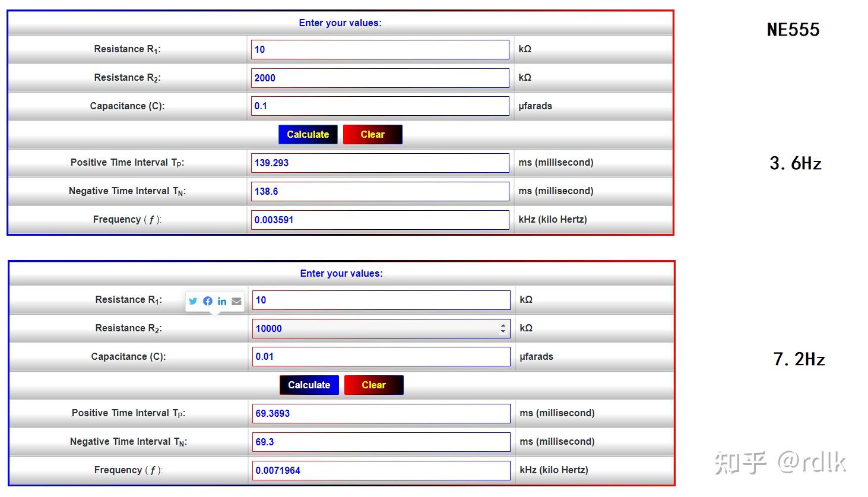Click Calculate button in lower calculator
Image resolution: width=868 pixels, height=497 pixels.
tap(309, 385)
